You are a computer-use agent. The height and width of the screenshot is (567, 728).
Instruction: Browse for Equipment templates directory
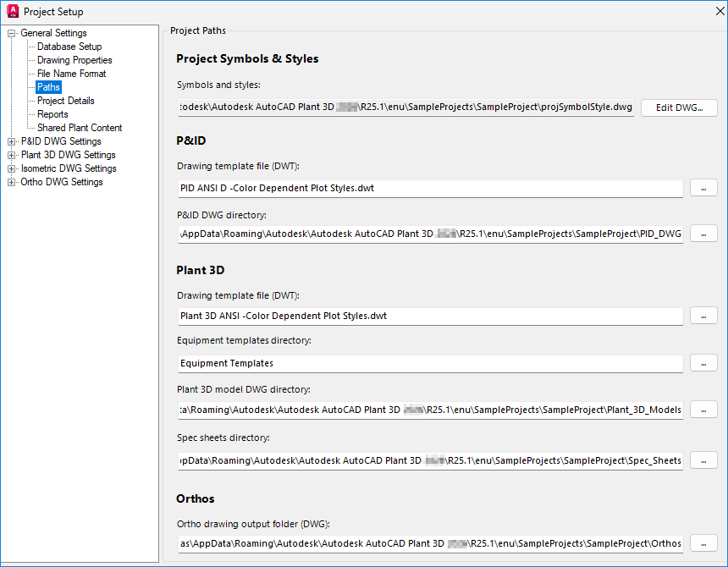[703, 363]
